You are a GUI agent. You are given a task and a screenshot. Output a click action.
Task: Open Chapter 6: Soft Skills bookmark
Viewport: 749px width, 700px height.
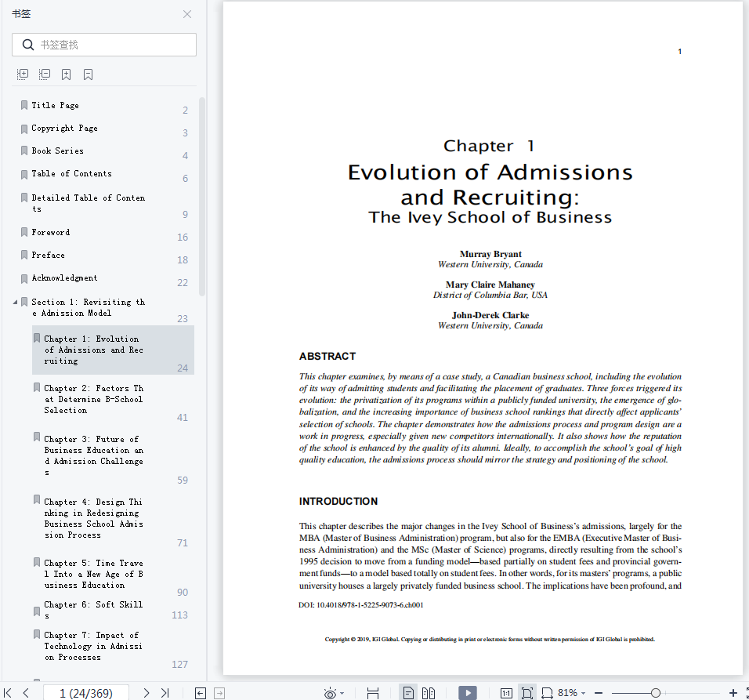(94, 610)
